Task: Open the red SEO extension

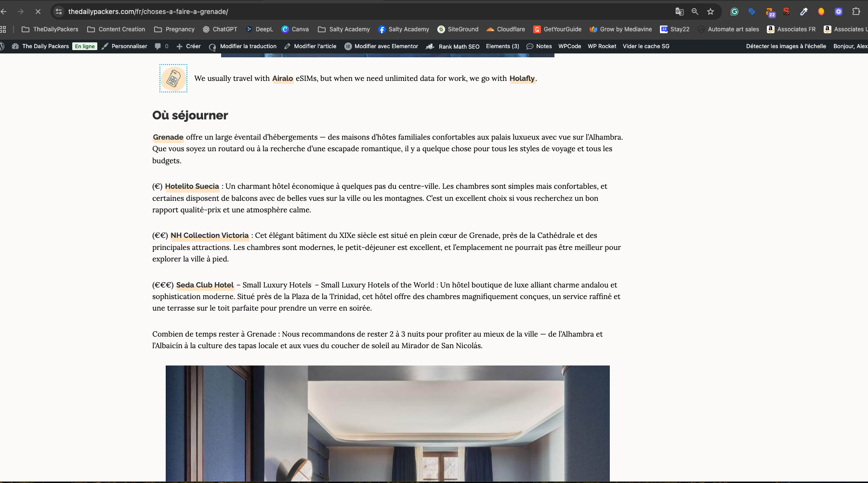Action: coord(787,12)
